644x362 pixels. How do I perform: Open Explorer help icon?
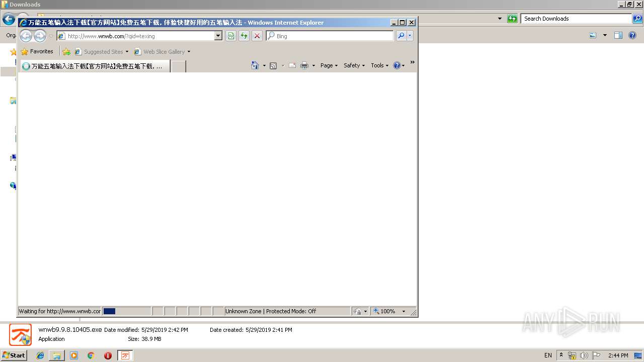pos(632,35)
